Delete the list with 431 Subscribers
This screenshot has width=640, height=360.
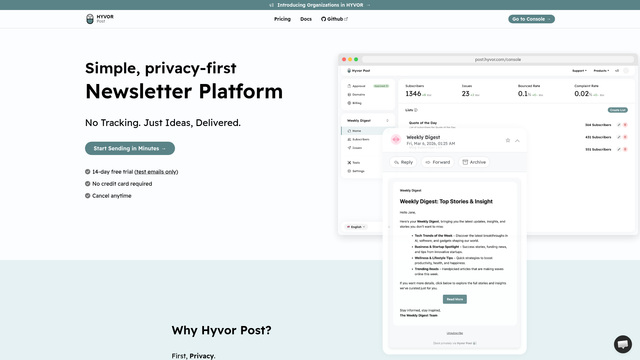[625, 137]
